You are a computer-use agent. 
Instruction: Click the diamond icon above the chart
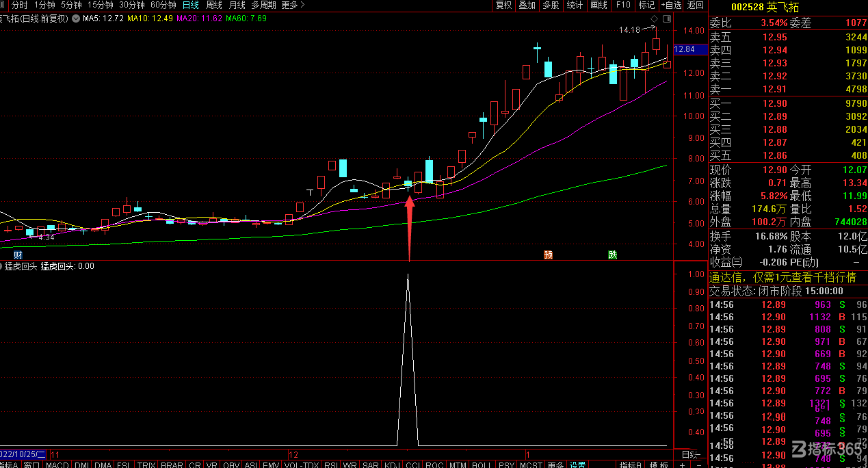click(655, 18)
